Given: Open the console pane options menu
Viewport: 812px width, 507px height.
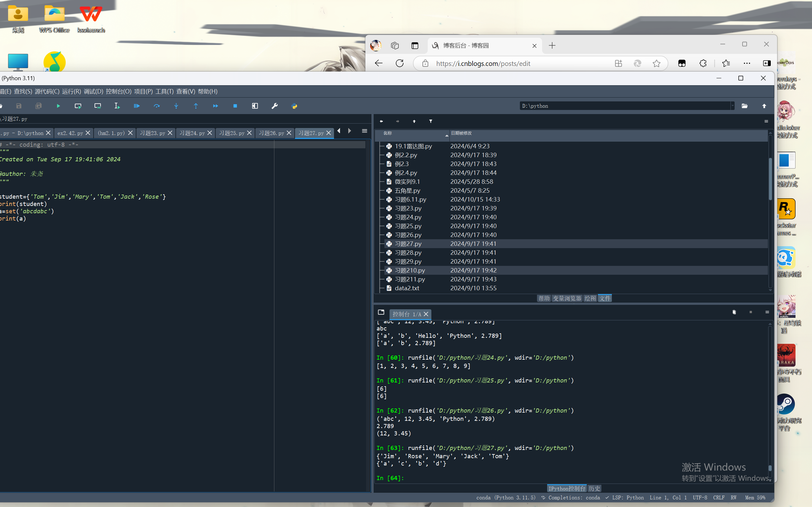Looking at the screenshot, I should tap(767, 312).
